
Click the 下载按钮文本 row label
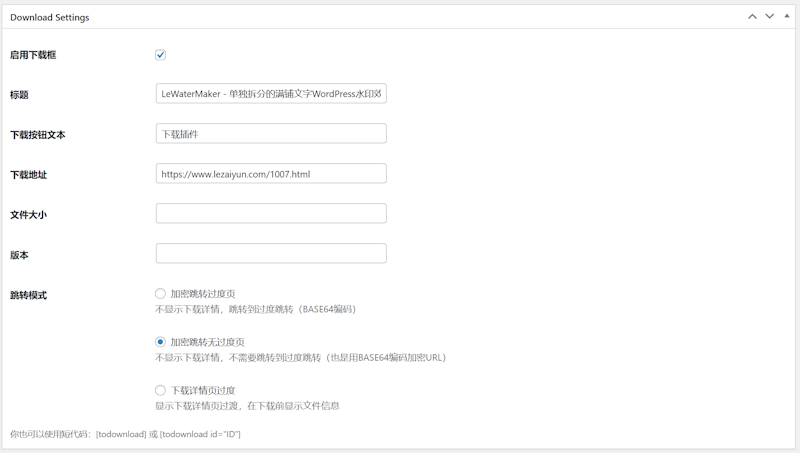[x=37, y=135]
